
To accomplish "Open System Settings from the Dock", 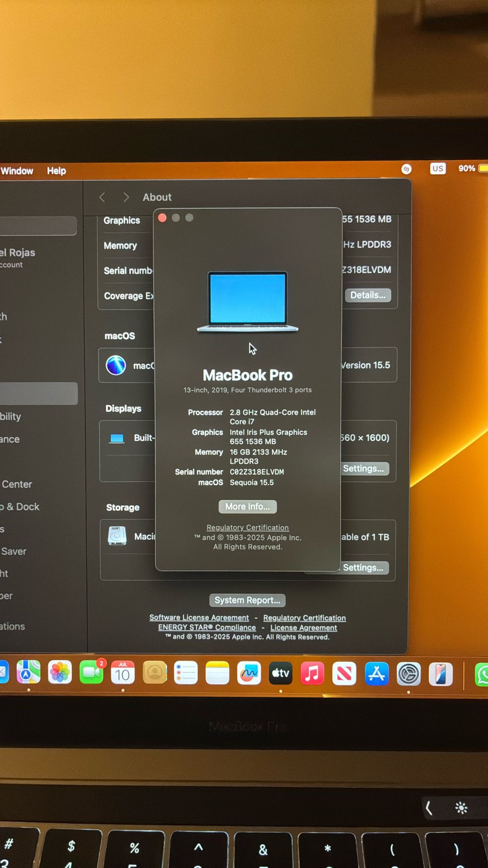I will 408,674.
